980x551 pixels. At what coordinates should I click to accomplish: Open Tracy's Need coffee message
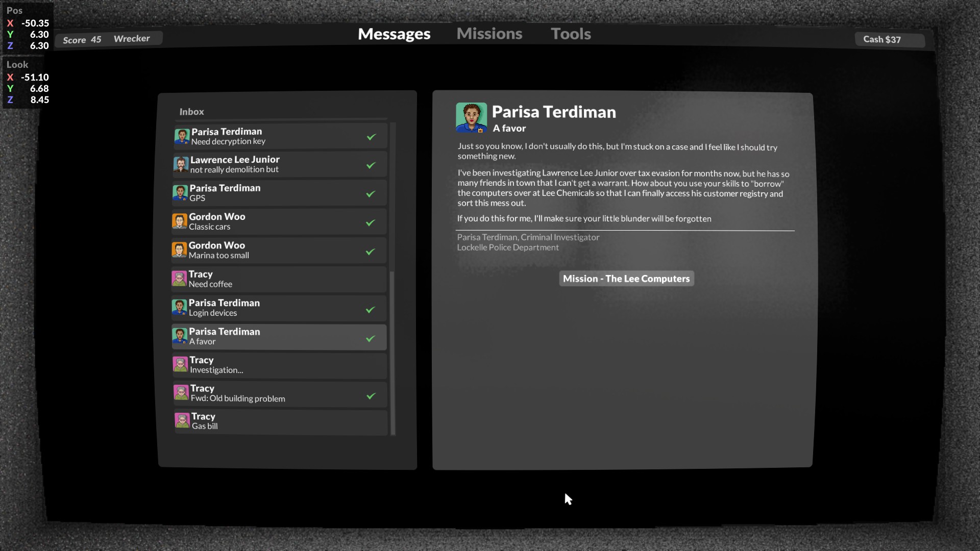(x=279, y=279)
